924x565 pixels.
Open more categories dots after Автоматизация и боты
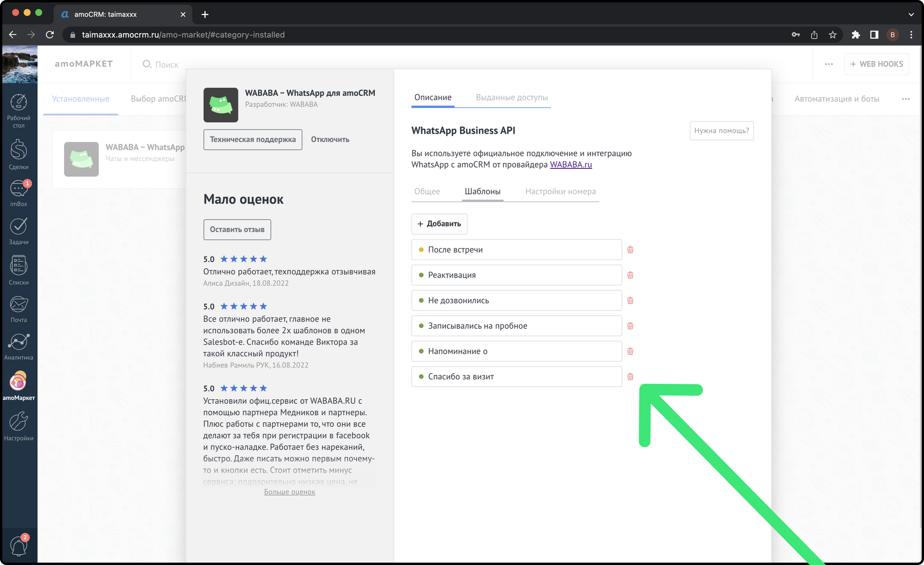tap(906, 99)
